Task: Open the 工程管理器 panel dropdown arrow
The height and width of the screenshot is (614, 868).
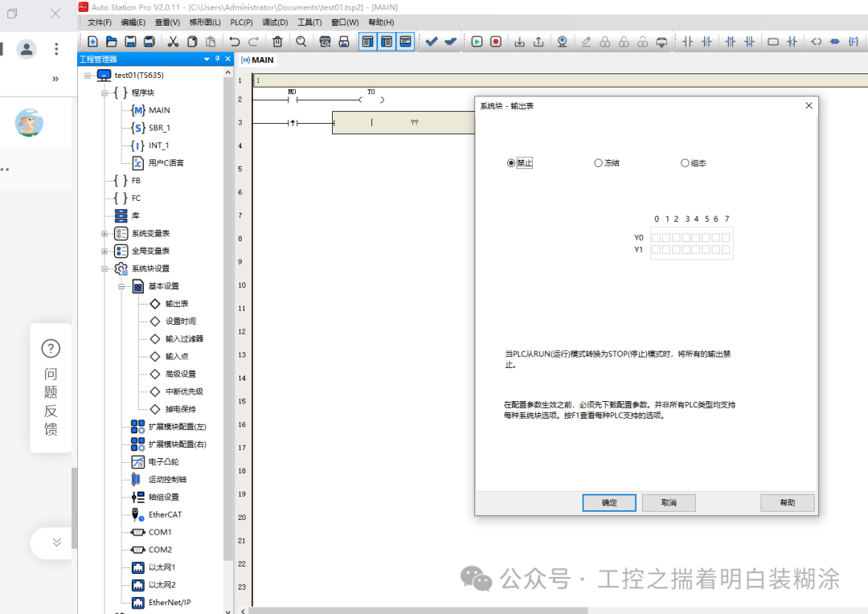Action: (207, 59)
